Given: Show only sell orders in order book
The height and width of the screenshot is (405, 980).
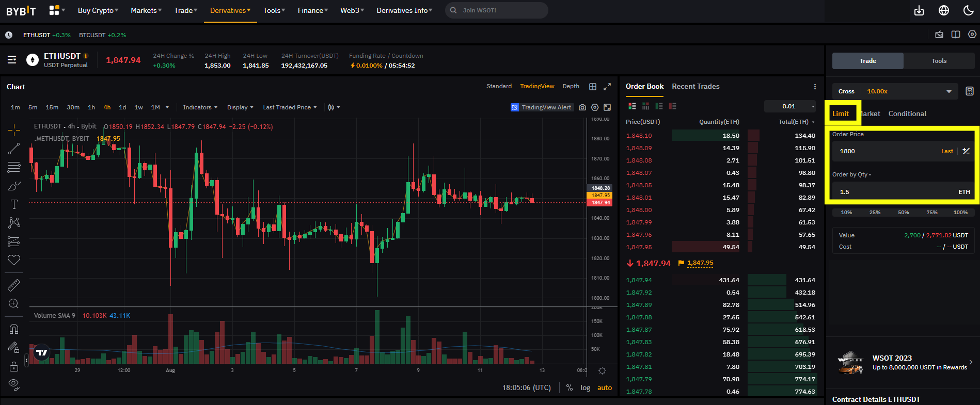Looking at the screenshot, I should coord(672,106).
